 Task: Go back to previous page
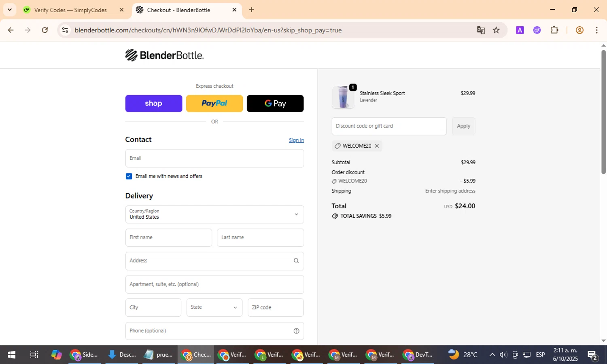pos(11,30)
